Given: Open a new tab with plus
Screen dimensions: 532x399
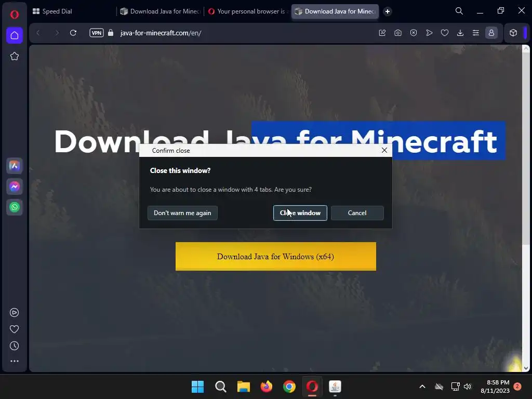Looking at the screenshot, I should tap(388, 11).
